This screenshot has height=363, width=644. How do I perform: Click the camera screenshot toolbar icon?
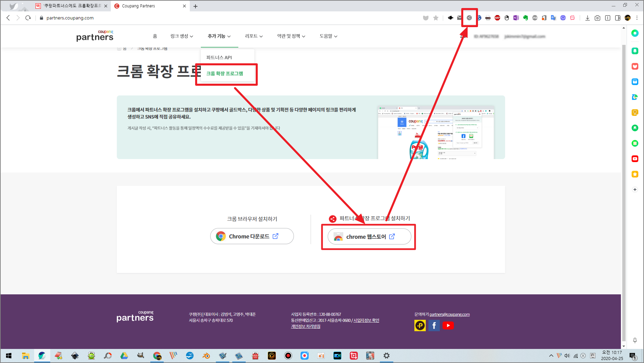597,18
